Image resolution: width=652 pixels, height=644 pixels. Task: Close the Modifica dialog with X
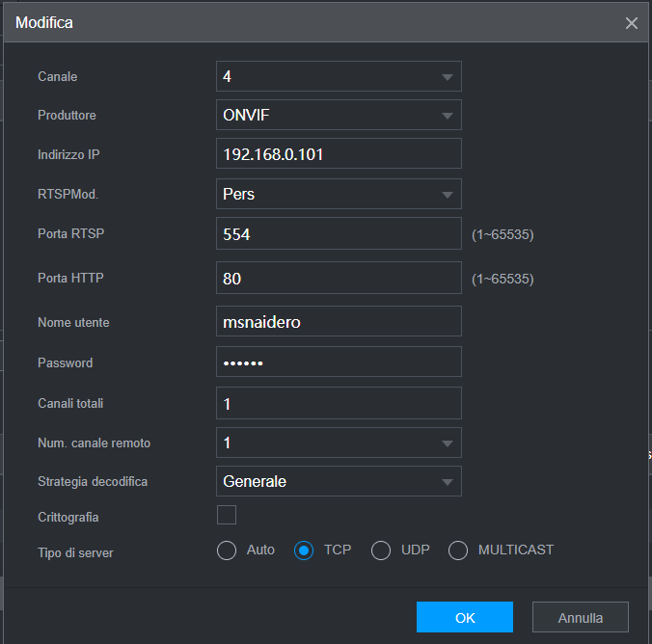click(631, 23)
